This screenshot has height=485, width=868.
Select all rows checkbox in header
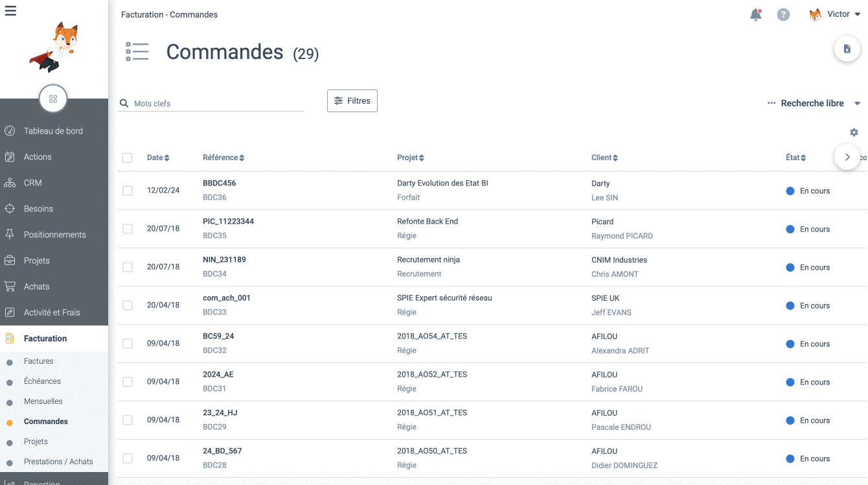tap(128, 158)
